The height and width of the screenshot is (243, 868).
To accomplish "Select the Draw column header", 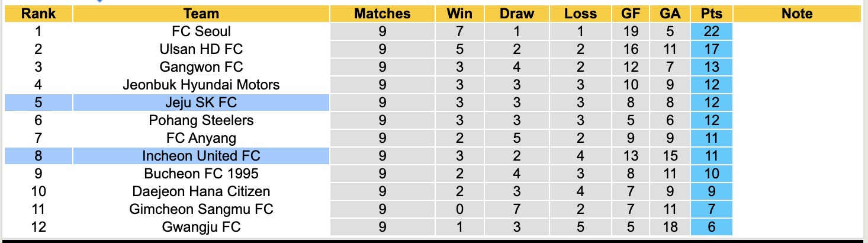I will (x=516, y=14).
